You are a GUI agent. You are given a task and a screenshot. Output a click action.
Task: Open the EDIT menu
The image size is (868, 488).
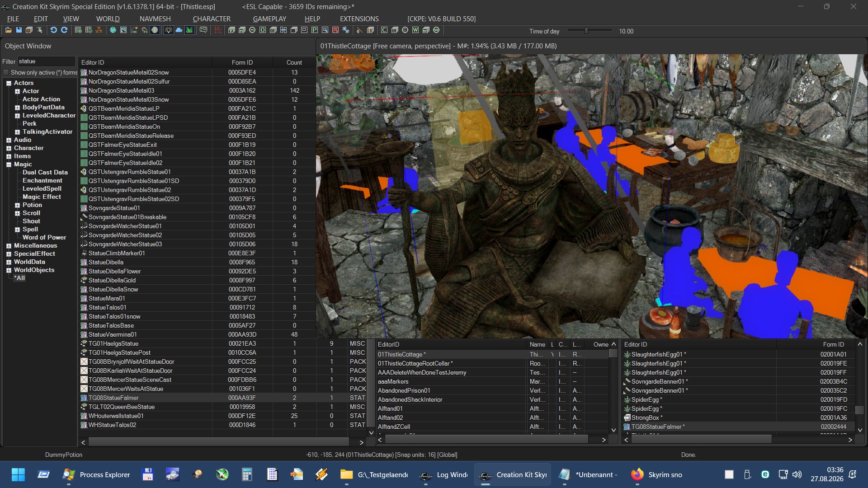click(41, 19)
